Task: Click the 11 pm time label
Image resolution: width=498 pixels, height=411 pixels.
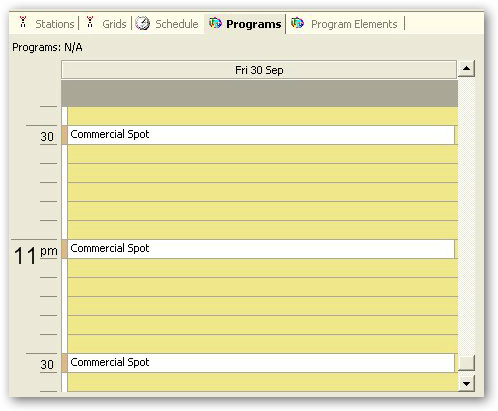Action: tap(35, 255)
